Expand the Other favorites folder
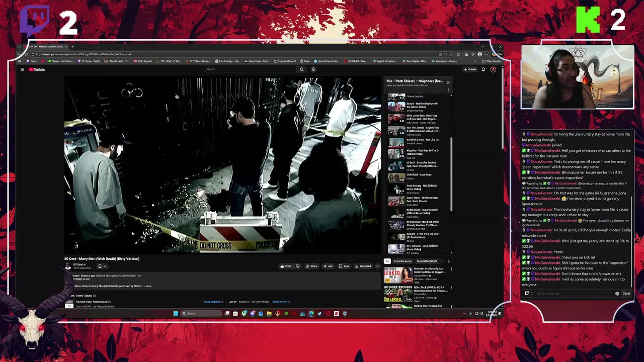The height and width of the screenshot is (362, 644). click(492, 61)
